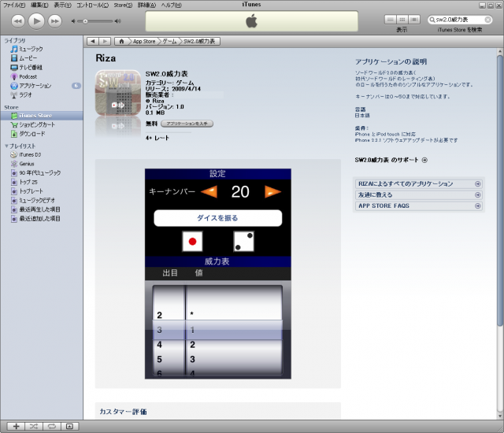This screenshot has height=433, width=504.
Task: Open the 編集(E) menu
Action: coord(39,5)
